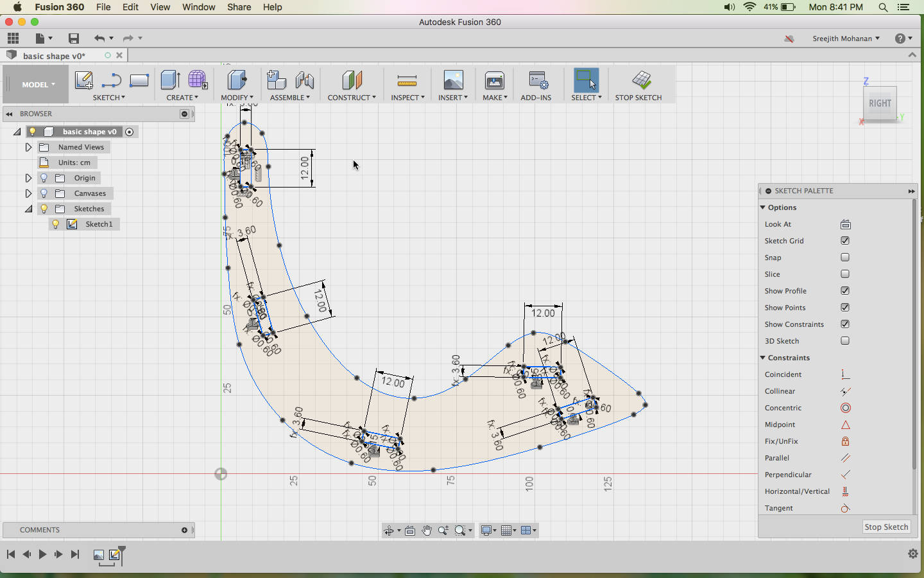
Task: Enable the Snap checkbox
Action: (845, 258)
